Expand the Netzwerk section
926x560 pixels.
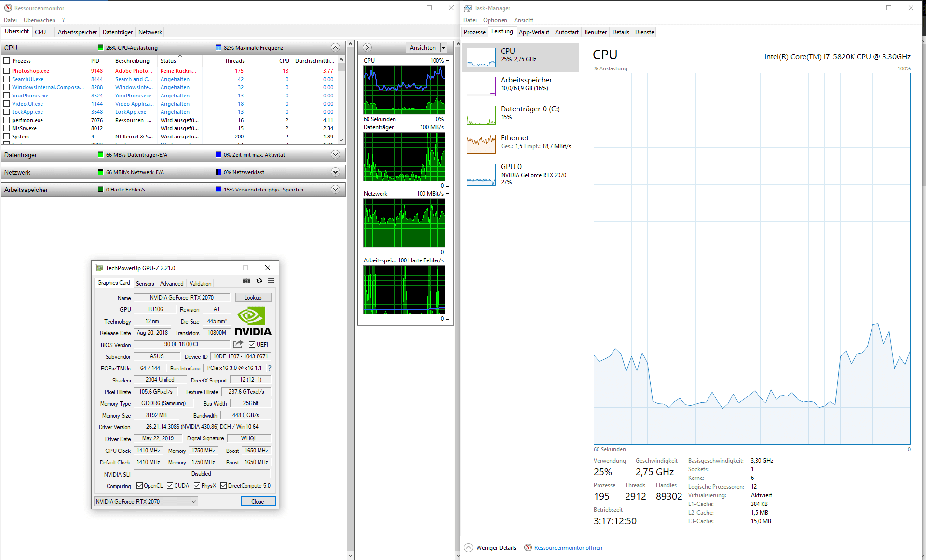click(x=336, y=172)
